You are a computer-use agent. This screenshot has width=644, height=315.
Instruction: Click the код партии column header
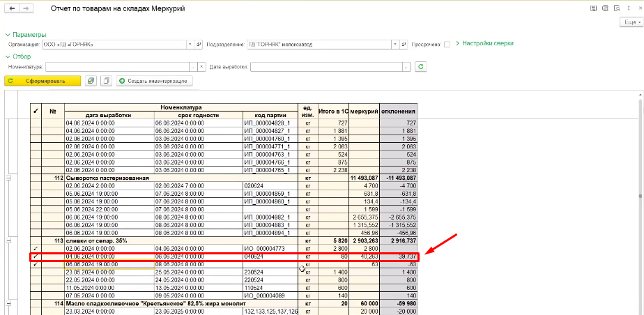(270, 116)
